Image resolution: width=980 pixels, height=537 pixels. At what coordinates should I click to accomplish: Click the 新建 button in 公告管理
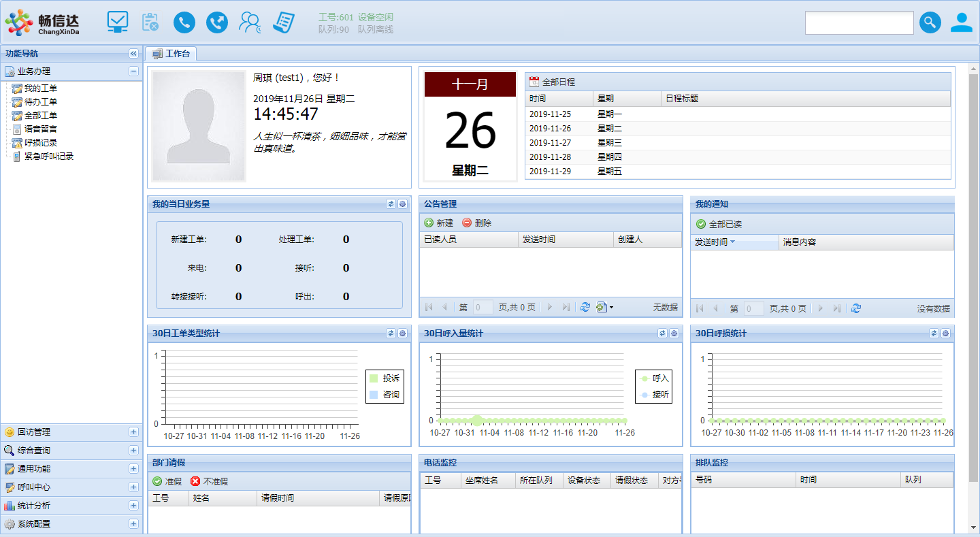pos(439,223)
